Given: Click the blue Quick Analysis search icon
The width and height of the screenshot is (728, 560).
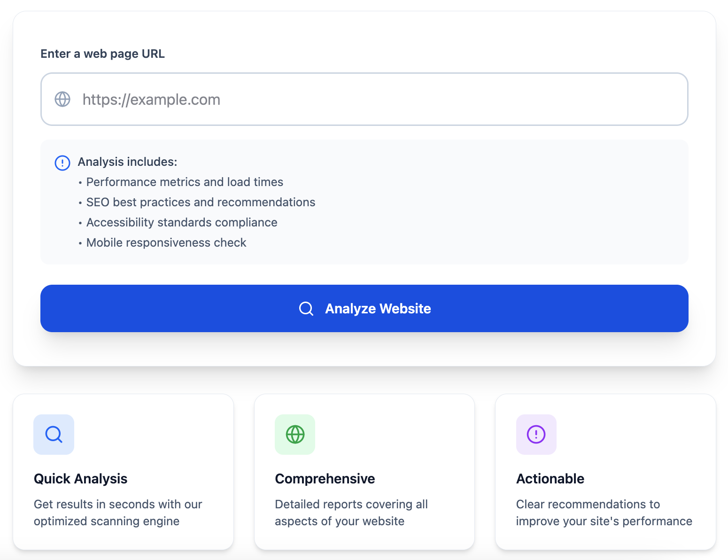Looking at the screenshot, I should pyautogui.click(x=54, y=435).
